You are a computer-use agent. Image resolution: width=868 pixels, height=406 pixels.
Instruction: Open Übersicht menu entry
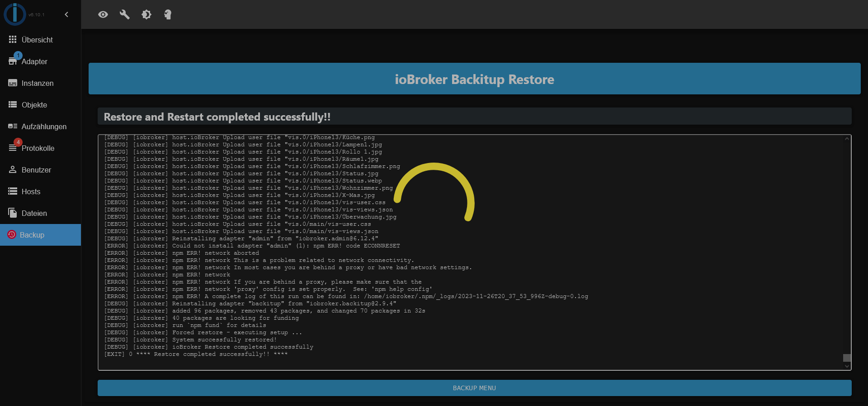[x=40, y=40]
